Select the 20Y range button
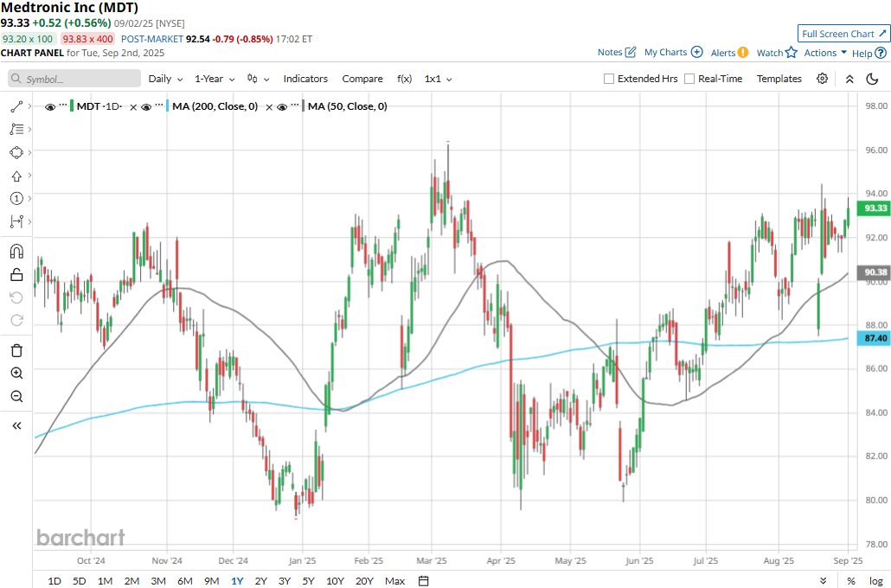This screenshot has height=588, width=891. pyautogui.click(x=364, y=580)
